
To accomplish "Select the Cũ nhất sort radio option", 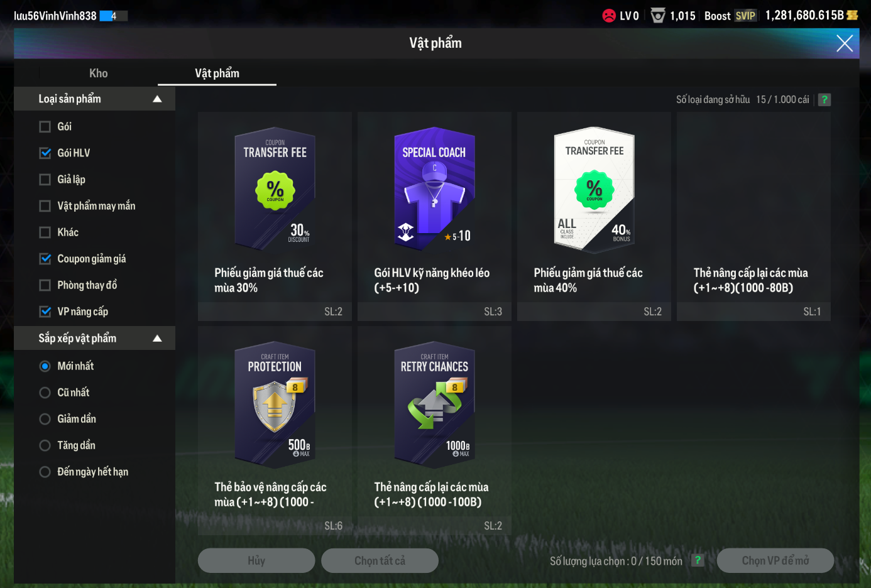I will pyautogui.click(x=45, y=393).
